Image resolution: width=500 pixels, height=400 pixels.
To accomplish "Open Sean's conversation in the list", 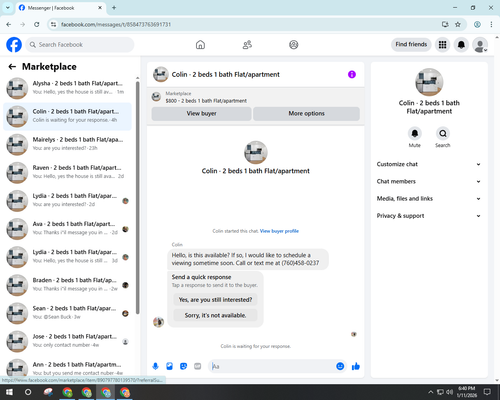I will [67, 313].
